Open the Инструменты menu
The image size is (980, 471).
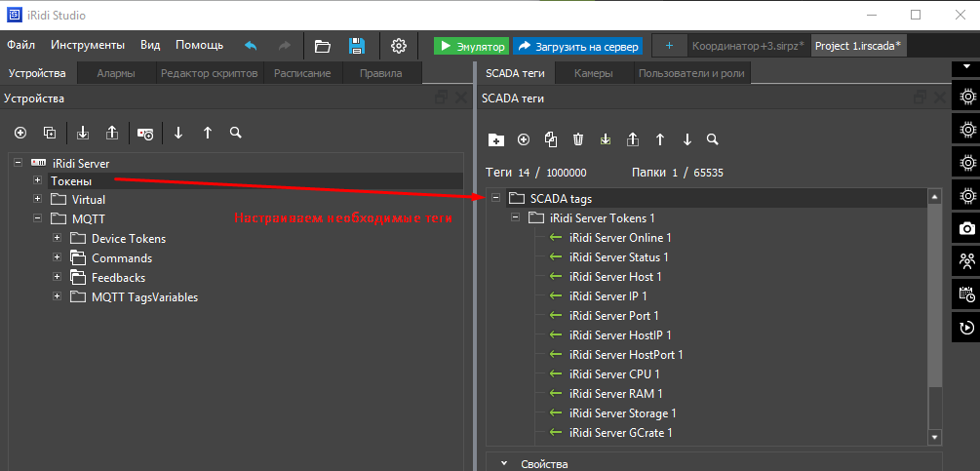click(x=88, y=45)
